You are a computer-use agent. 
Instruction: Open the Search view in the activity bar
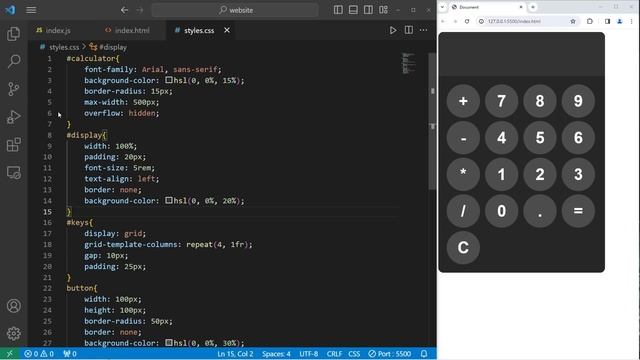(13, 62)
